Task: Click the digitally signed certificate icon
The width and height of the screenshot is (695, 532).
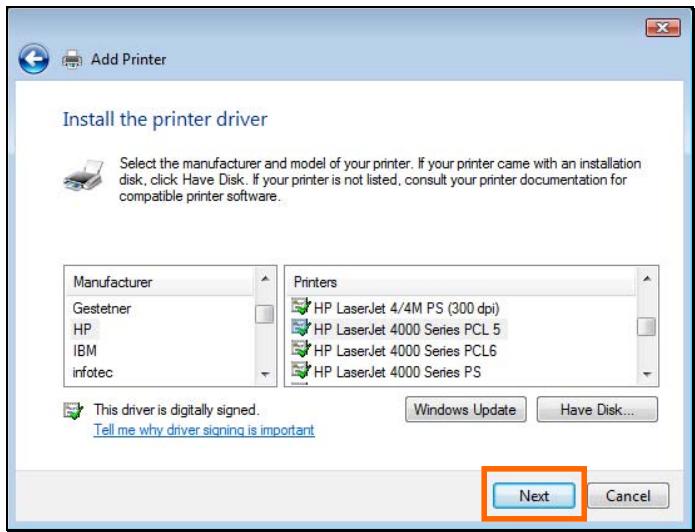Action: pos(73,411)
